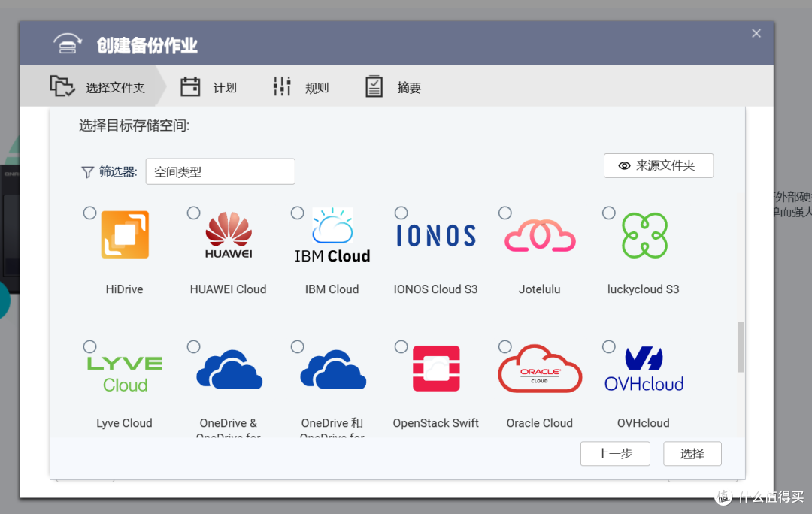This screenshot has height=514, width=812.
Task: Click the HUAWEI Cloud label text
Action: (229, 289)
